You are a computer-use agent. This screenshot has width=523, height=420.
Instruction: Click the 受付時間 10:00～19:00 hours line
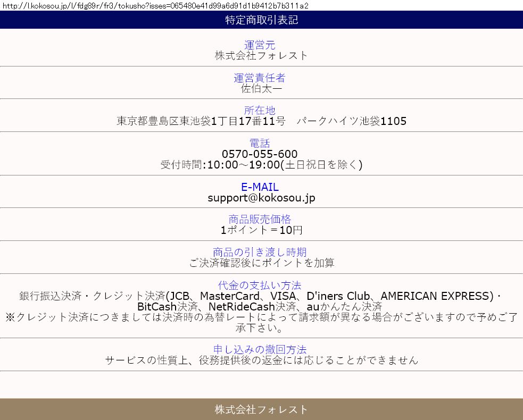[261, 165]
